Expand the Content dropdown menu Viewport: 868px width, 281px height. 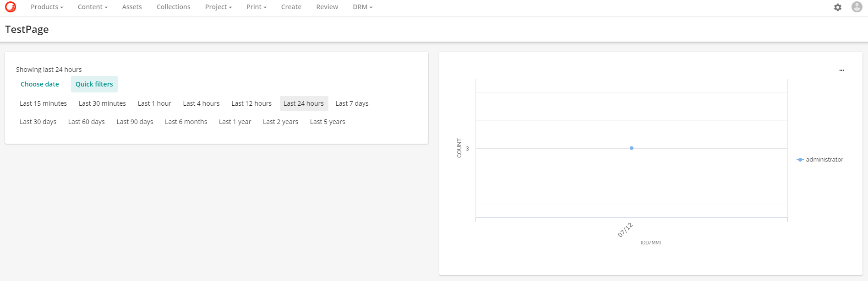coord(93,7)
